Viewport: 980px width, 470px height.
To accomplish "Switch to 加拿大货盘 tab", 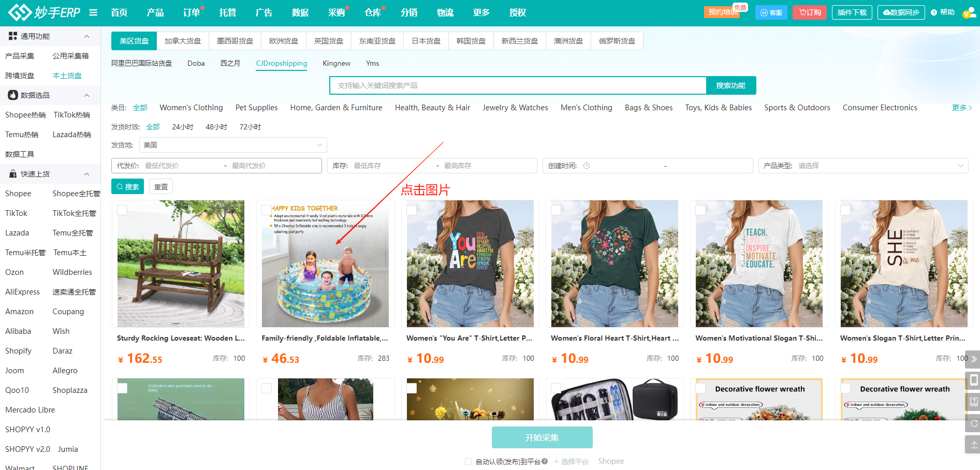I will (x=183, y=41).
